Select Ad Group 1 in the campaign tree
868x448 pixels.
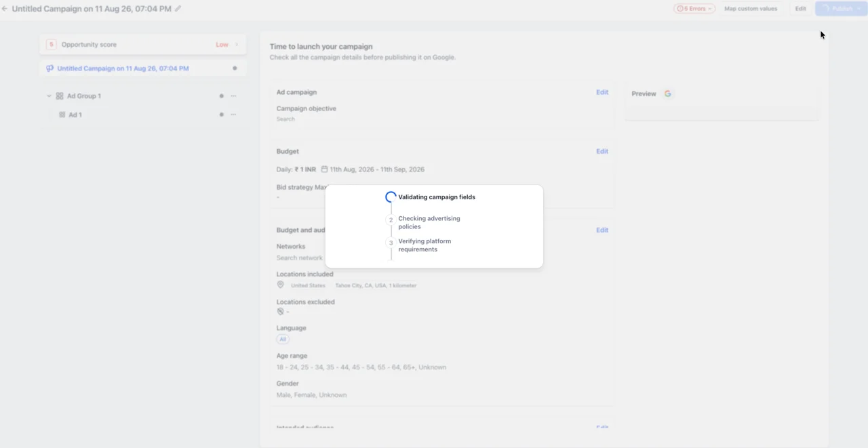point(84,96)
